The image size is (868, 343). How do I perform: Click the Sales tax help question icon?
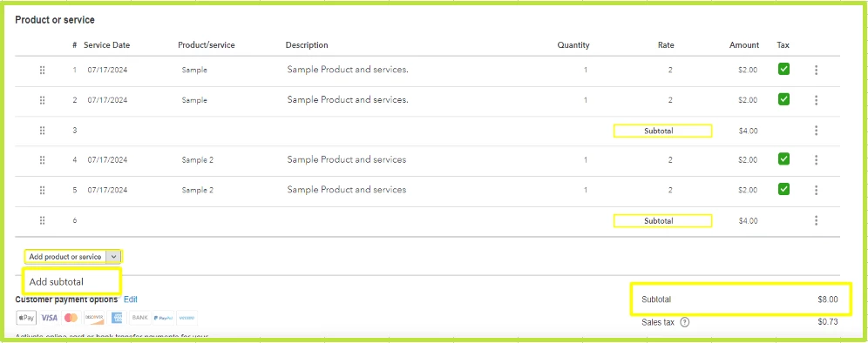click(684, 322)
